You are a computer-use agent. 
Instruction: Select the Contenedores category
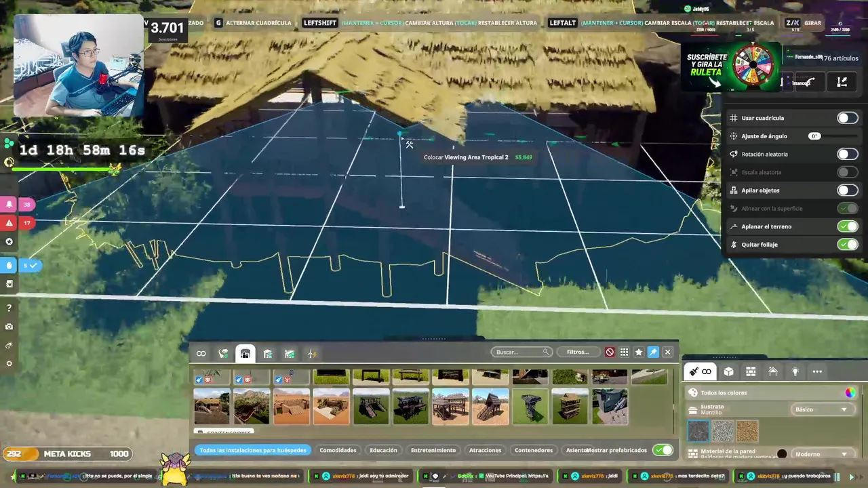click(x=534, y=450)
